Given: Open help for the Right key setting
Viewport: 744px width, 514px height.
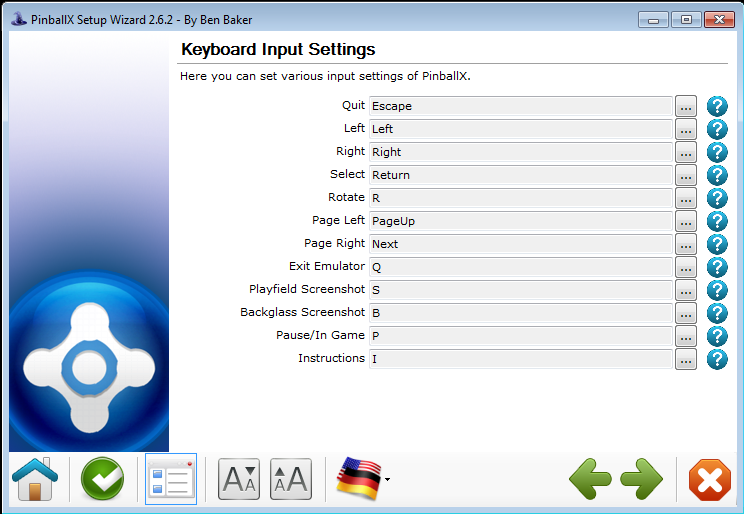Looking at the screenshot, I should click(717, 152).
